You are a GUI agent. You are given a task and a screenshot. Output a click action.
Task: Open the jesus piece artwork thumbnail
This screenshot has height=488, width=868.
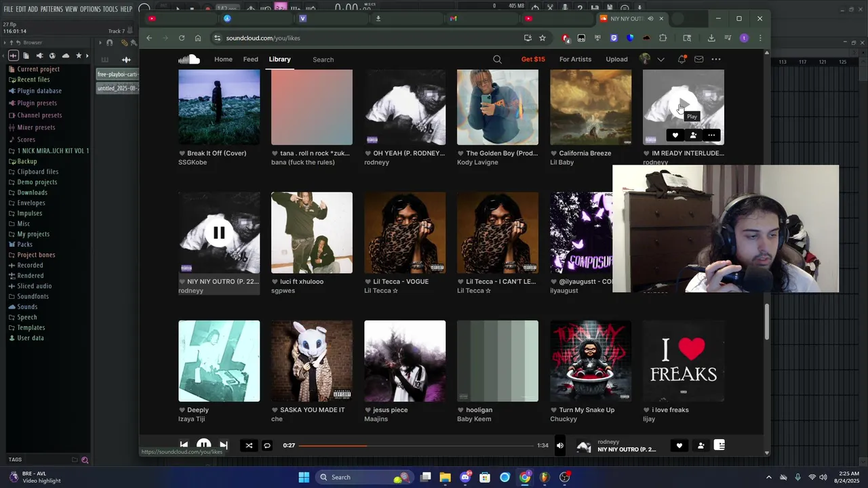click(x=405, y=361)
